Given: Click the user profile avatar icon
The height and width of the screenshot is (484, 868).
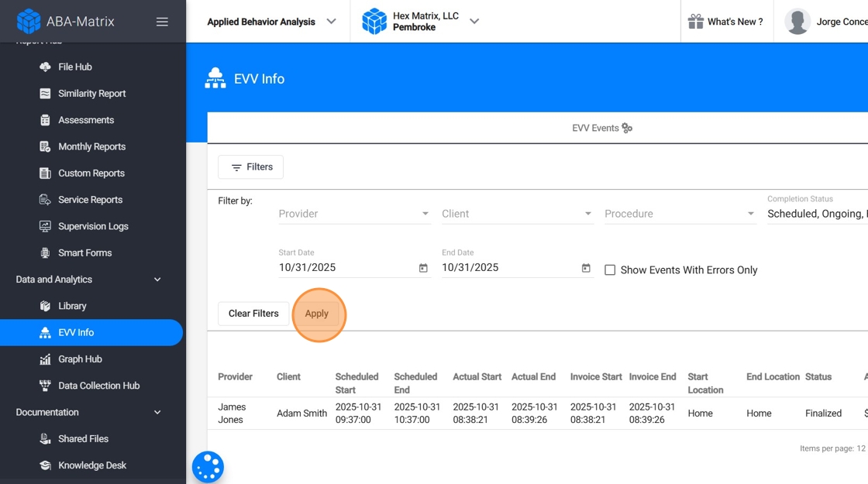Looking at the screenshot, I should coord(797,22).
